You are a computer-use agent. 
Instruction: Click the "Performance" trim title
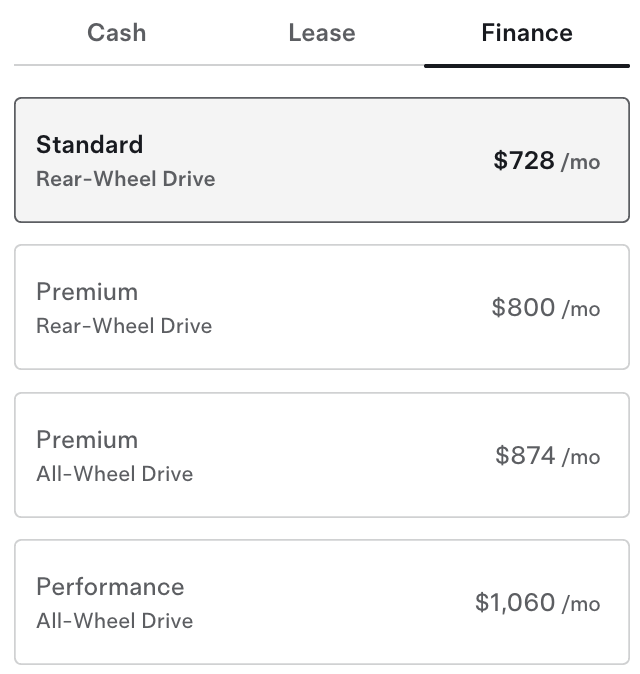click(x=110, y=587)
